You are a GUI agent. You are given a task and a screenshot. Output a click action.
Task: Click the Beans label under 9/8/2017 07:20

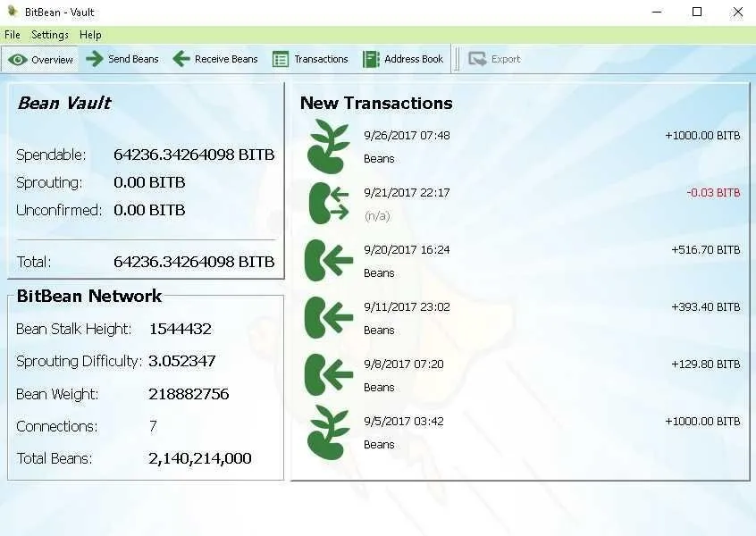[x=379, y=388]
